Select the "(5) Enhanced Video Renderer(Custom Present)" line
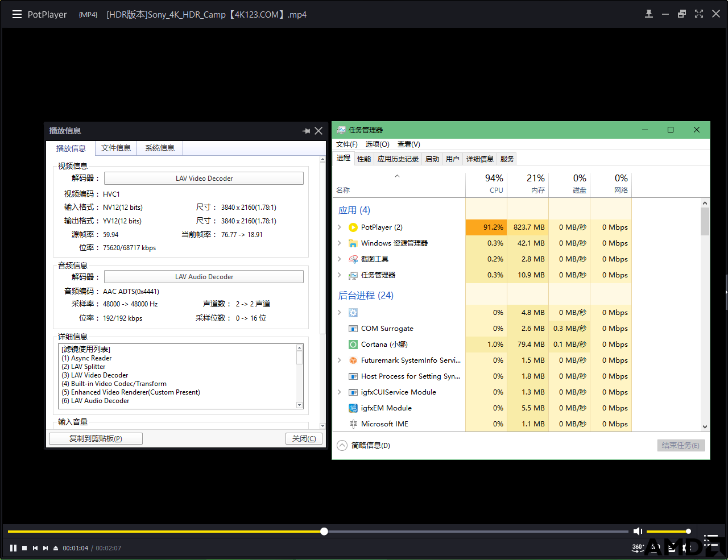This screenshot has height=560, width=728. tap(131, 392)
